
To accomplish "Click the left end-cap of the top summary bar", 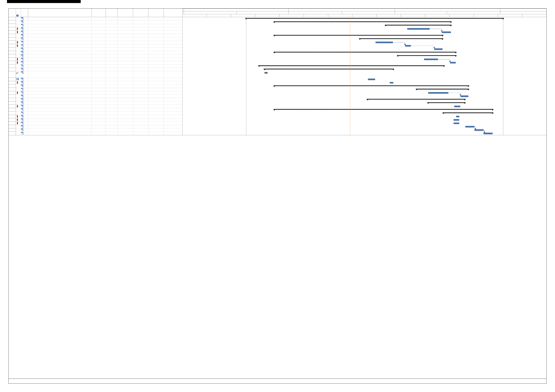I will click(x=246, y=19).
